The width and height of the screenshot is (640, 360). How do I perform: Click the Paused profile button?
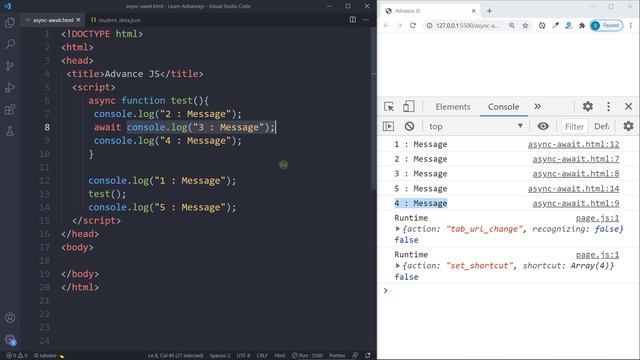click(x=606, y=25)
